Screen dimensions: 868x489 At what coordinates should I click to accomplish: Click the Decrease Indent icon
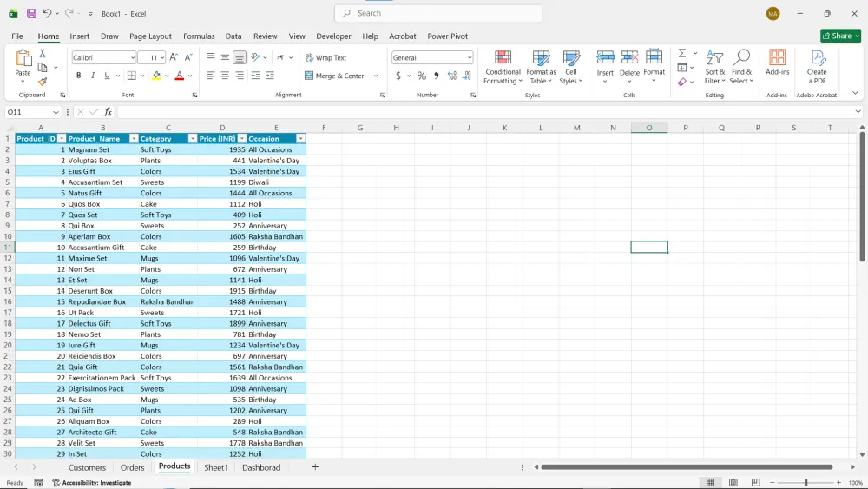(255, 76)
